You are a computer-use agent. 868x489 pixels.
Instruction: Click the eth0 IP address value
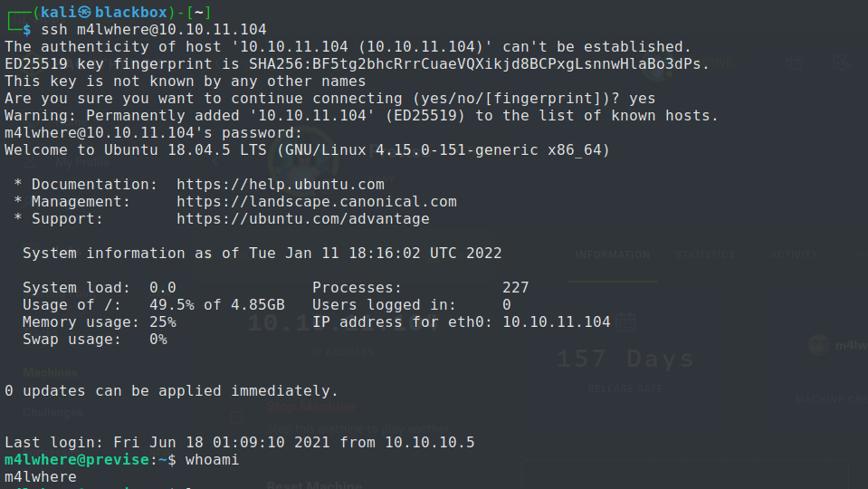tap(557, 322)
